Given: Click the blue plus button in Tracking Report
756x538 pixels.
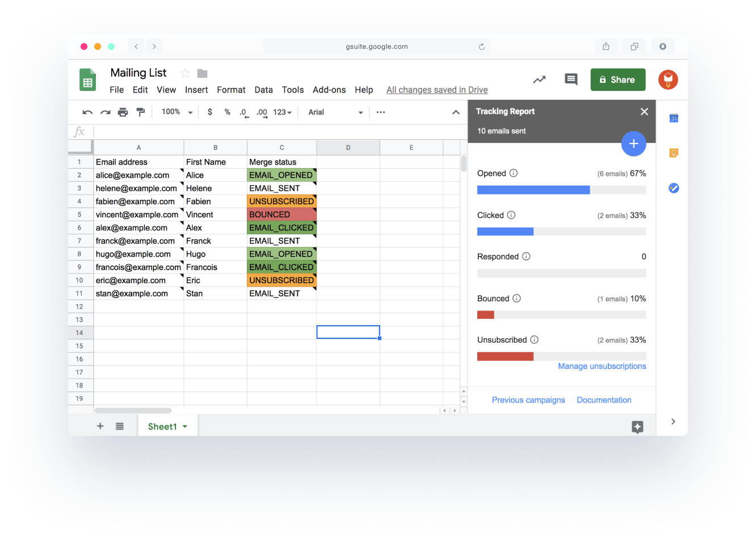Looking at the screenshot, I should click(633, 144).
